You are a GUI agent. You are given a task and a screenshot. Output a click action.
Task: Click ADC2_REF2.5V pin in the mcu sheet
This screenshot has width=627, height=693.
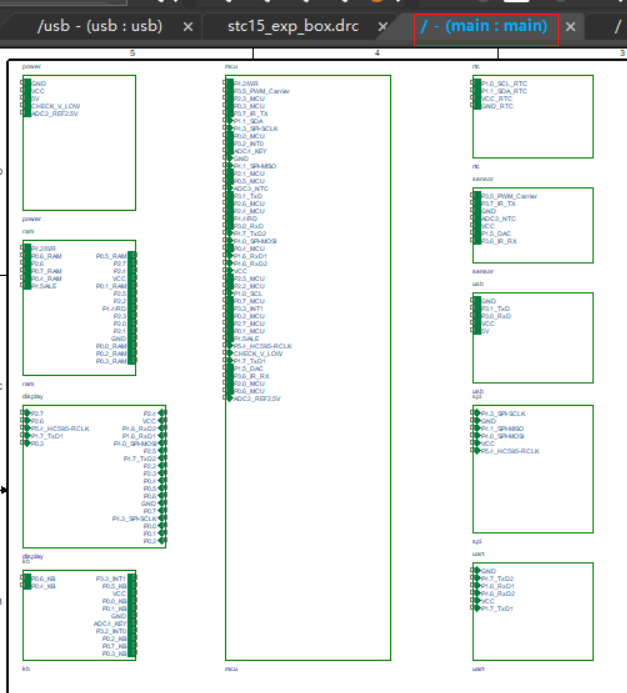point(257,399)
